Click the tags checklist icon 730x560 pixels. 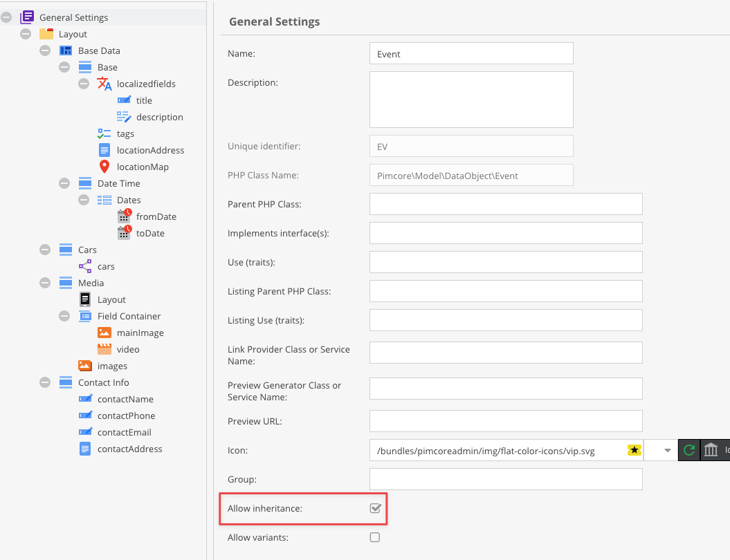click(104, 133)
